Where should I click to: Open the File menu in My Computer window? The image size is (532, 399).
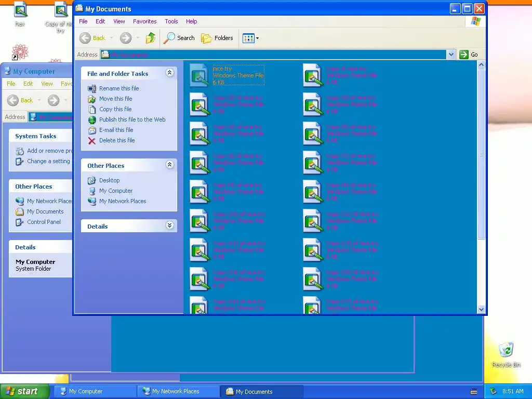11,84
